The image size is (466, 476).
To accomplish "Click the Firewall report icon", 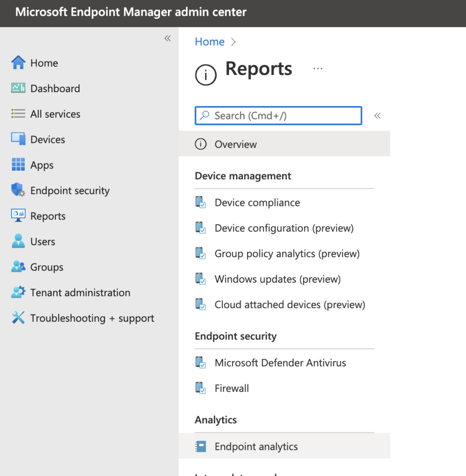I will click(x=200, y=388).
